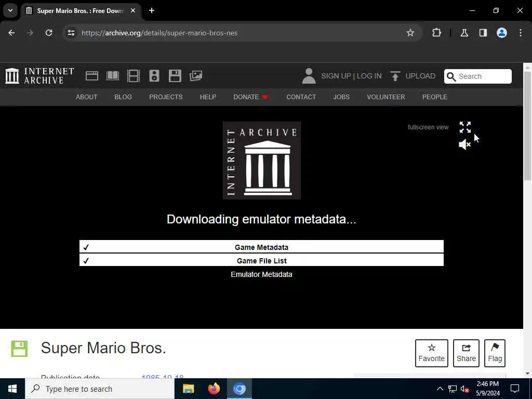This screenshot has width=532, height=399.
Task: Open the BLOG menu item
Action: pyautogui.click(x=123, y=97)
